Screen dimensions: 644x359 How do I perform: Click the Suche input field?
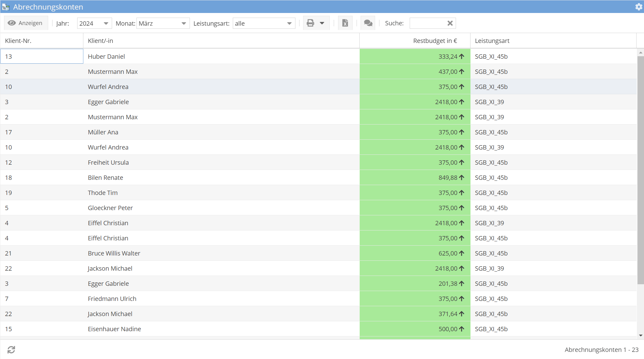pos(428,23)
